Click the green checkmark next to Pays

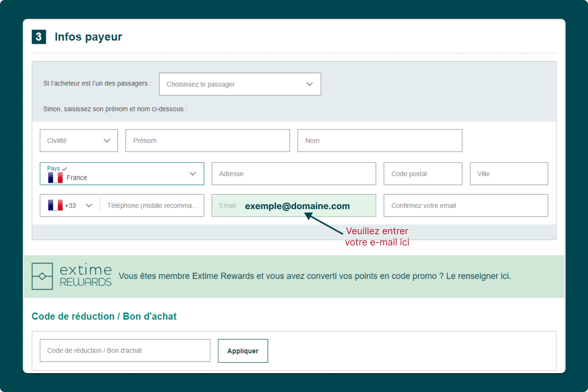[x=65, y=169]
